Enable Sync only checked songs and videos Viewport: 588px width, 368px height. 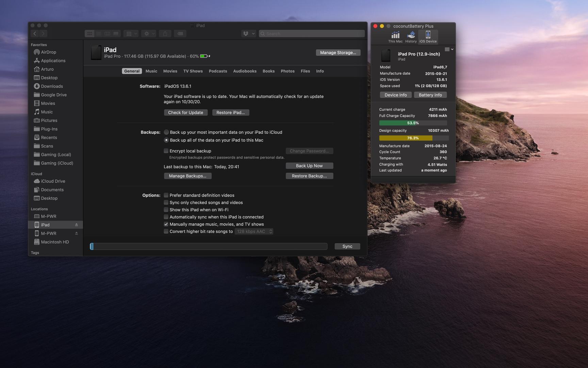(166, 202)
